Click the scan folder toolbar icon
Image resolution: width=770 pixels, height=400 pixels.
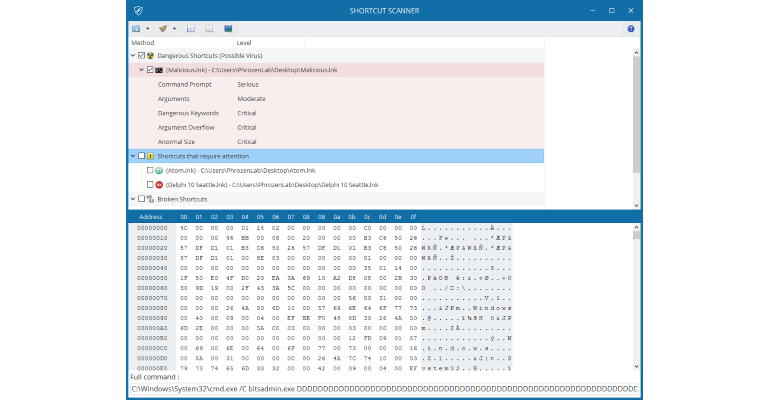tap(136, 29)
